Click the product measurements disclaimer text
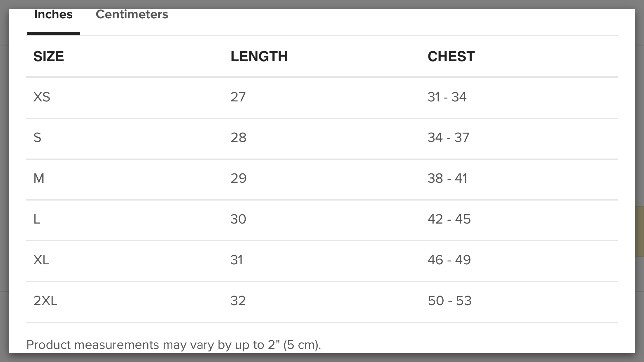 click(x=174, y=345)
